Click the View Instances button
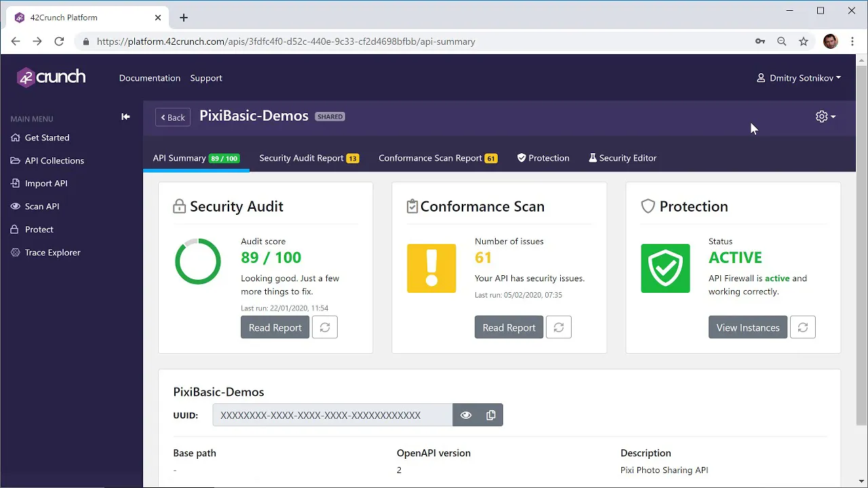This screenshot has height=488, width=868. tap(748, 327)
